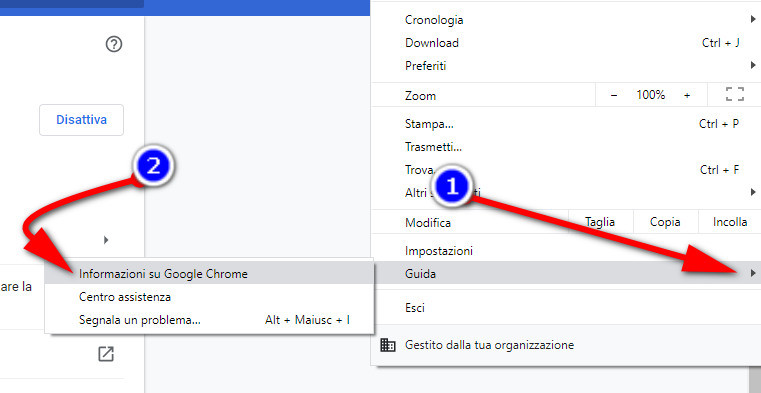Expand the Guida submenu arrow
Viewport: 761px width, 393px height.
point(753,274)
